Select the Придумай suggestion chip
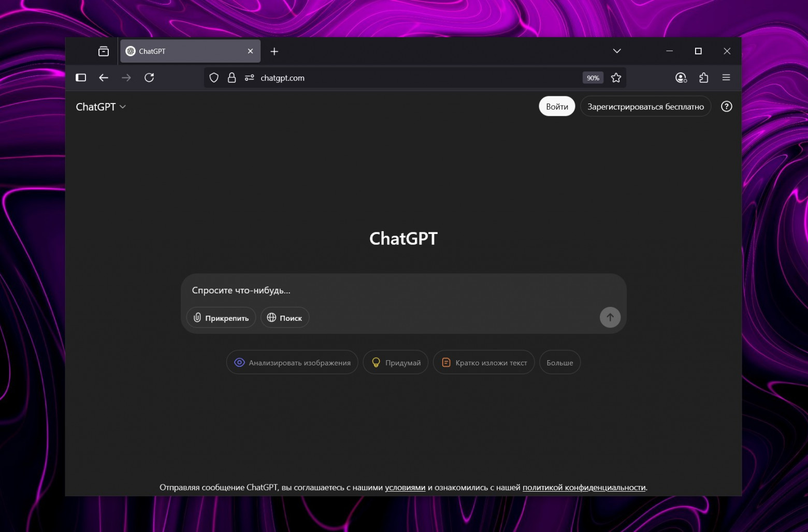The height and width of the screenshot is (532, 808). coord(396,363)
